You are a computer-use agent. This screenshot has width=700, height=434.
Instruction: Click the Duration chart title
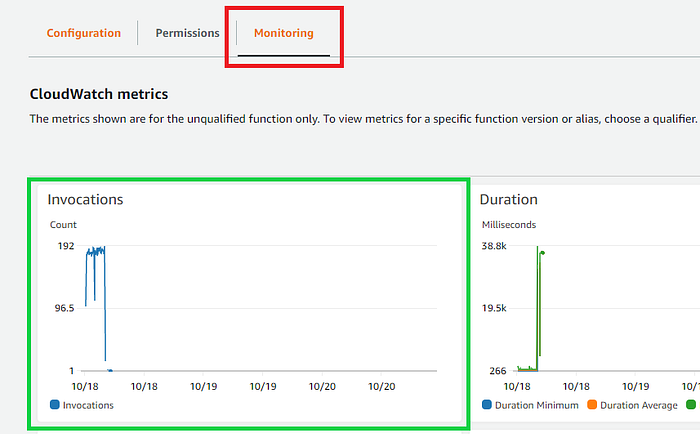coord(508,199)
